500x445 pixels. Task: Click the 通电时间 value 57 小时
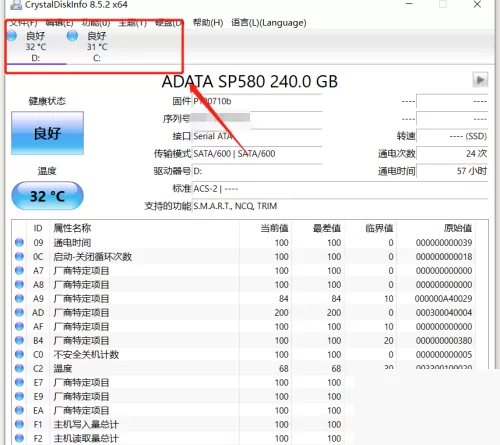click(x=452, y=171)
